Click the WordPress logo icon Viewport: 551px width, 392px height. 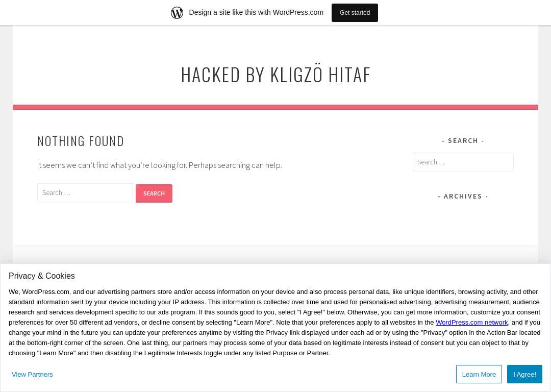pos(177,13)
